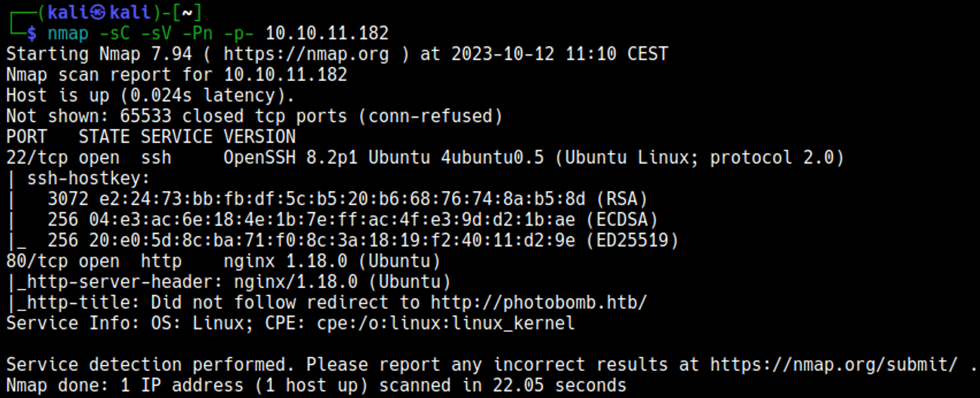
Task: Click the cpe:/o:linux:linux_kernel text
Action: pos(445,323)
